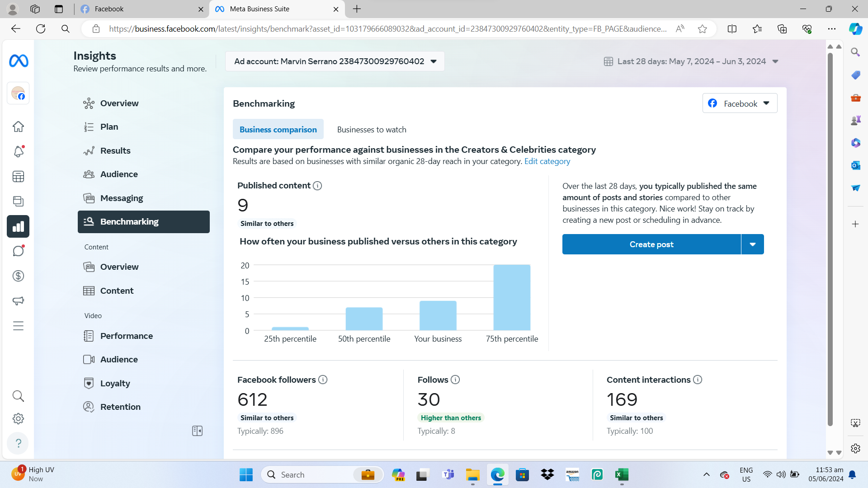The image size is (868, 488).
Task: Click the 75th percentile chart bar
Action: click(512, 297)
